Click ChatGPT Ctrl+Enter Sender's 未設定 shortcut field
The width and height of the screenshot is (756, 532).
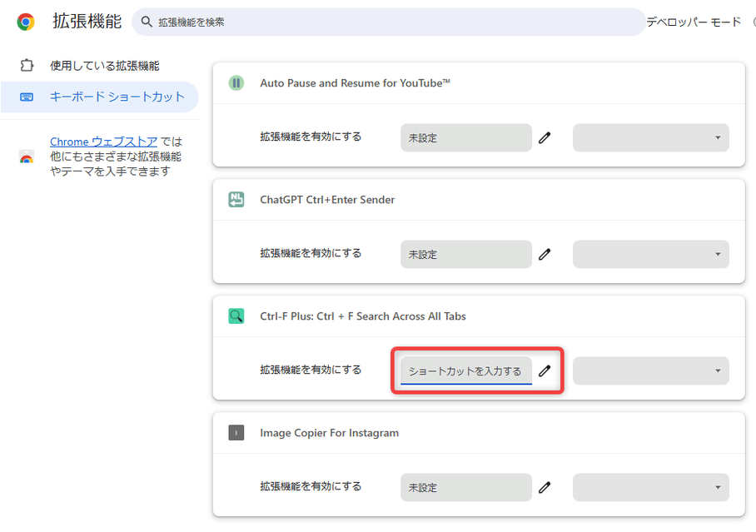pyautogui.click(x=466, y=255)
